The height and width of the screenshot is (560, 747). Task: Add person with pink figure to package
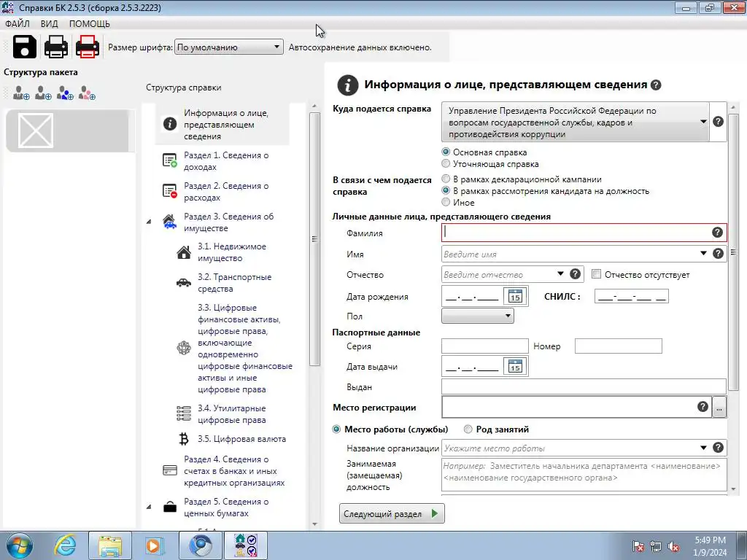pyautogui.click(x=87, y=93)
